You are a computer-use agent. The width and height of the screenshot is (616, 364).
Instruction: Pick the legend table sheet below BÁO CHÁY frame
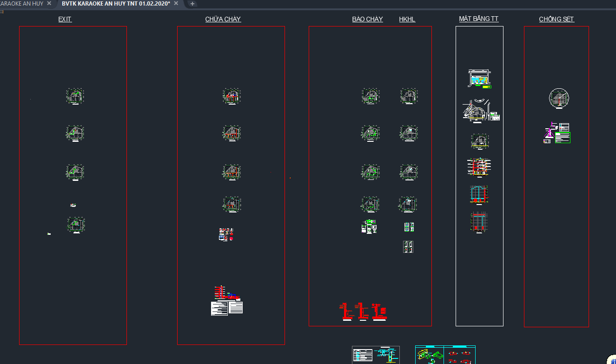coord(376,355)
